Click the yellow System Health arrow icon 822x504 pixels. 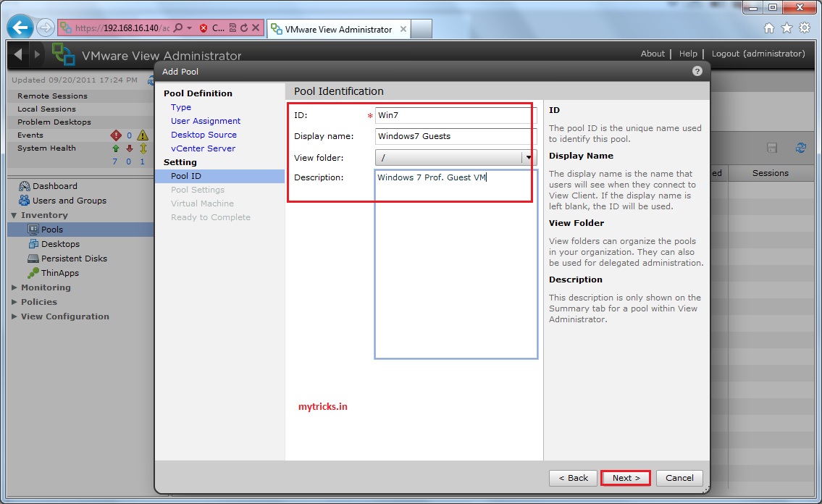point(143,148)
